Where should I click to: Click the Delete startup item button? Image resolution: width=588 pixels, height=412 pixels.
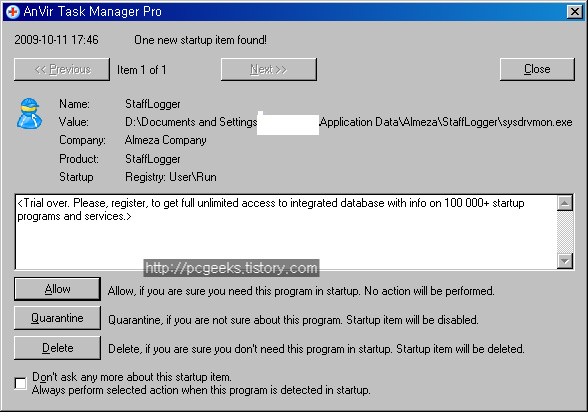point(57,348)
